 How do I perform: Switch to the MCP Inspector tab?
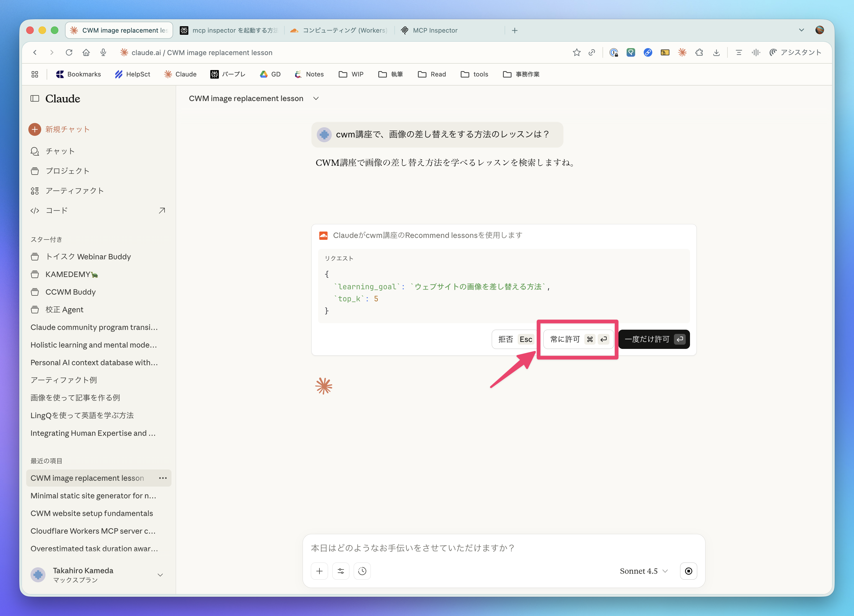(x=435, y=30)
